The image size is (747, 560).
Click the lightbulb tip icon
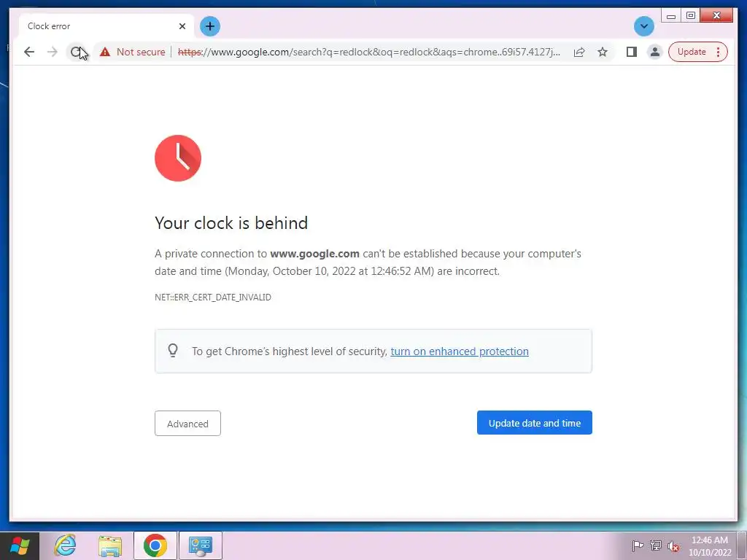pyautogui.click(x=173, y=351)
